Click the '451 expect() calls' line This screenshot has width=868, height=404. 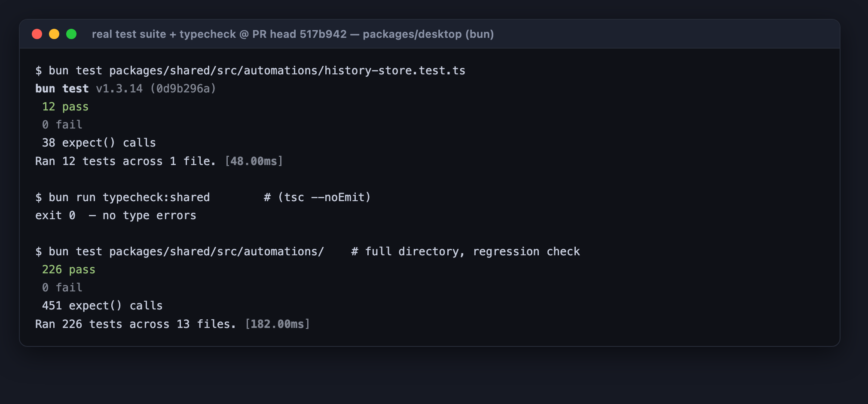click(x=102, y=306)
